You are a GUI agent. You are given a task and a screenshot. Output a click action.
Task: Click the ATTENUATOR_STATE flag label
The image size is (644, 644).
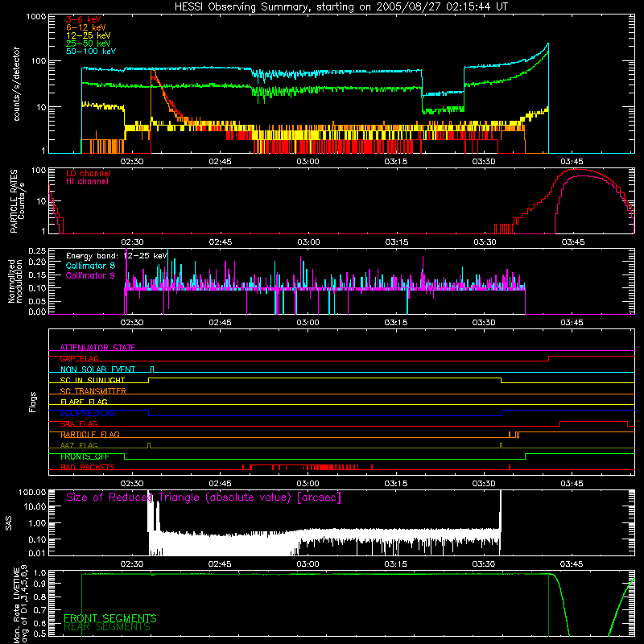(97, 348)
